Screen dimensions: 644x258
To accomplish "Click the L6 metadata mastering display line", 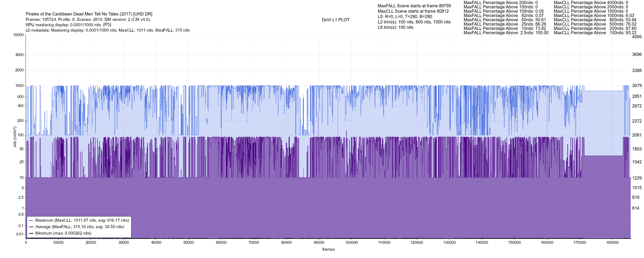I will [x=108, y=30].
